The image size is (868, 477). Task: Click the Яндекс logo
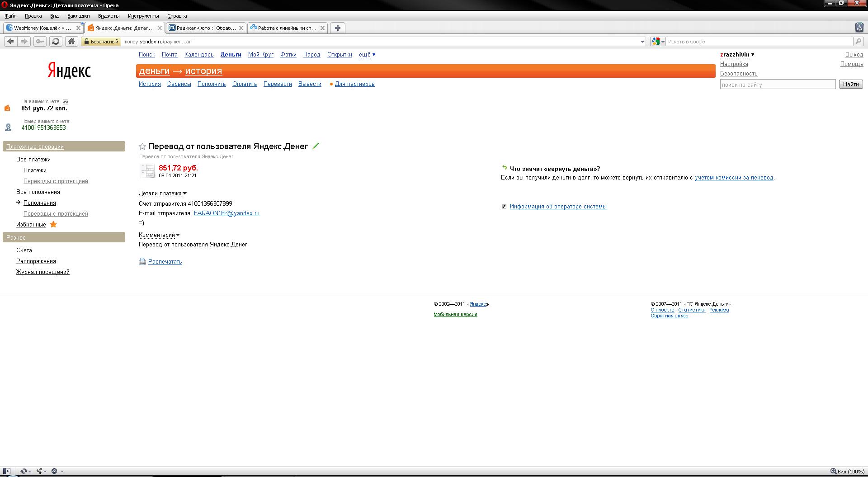tap(69, 71)
